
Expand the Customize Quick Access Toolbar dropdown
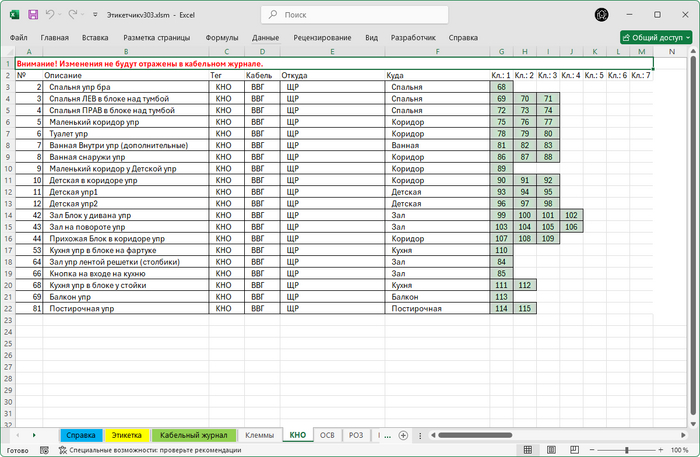(93, 16)
